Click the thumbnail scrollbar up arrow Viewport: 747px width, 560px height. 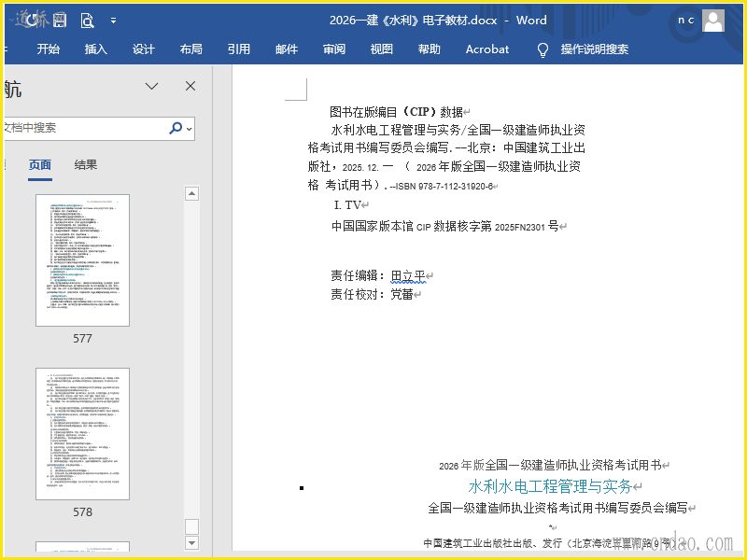[x=191, y=193]
